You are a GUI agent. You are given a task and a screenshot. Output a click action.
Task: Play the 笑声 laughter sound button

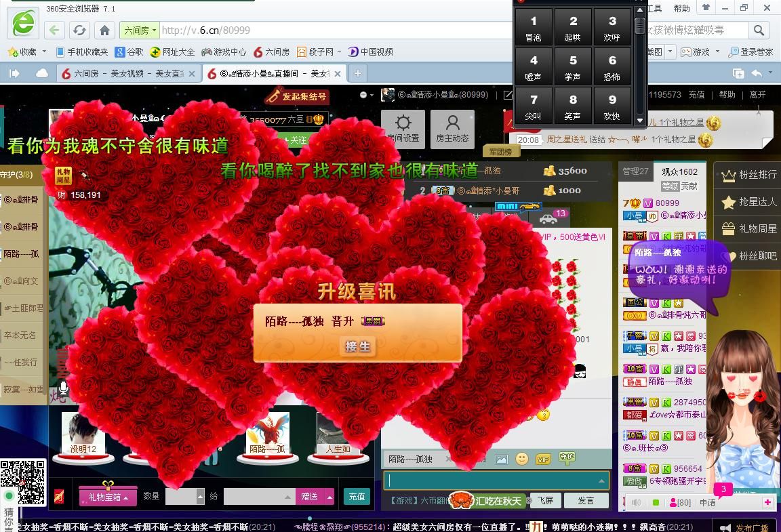coord(573,106)
